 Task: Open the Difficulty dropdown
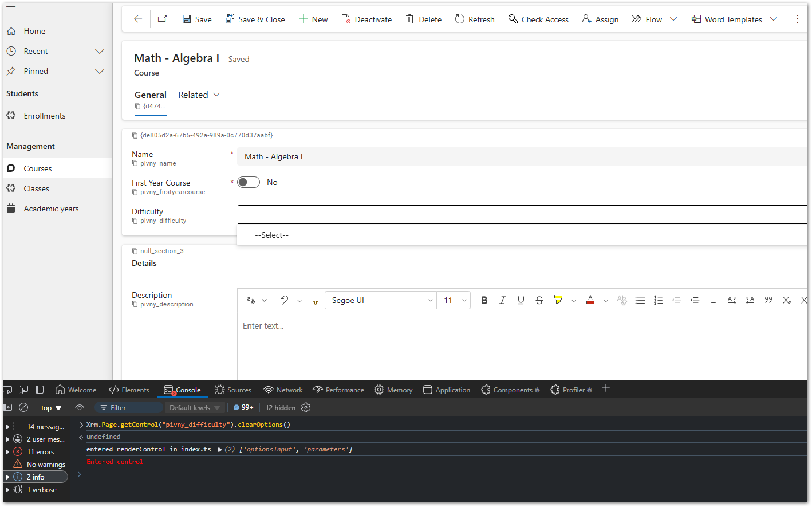[522, 214]
